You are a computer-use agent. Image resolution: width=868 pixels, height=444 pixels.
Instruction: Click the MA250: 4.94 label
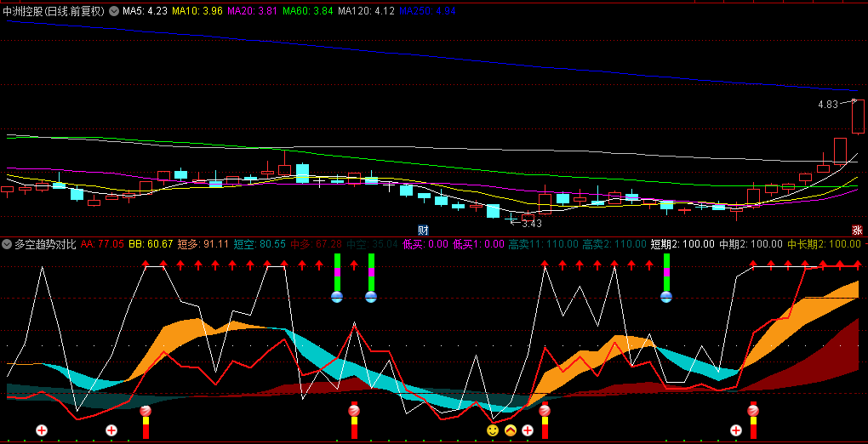click(427, 10)
